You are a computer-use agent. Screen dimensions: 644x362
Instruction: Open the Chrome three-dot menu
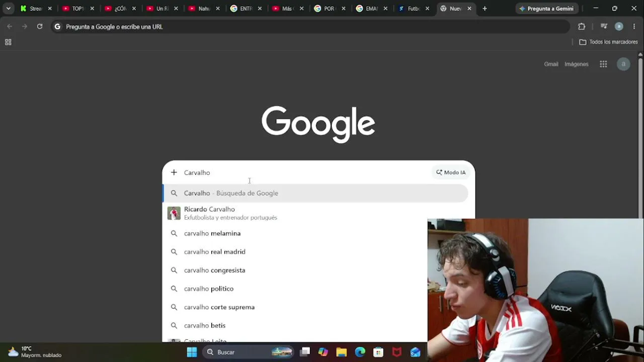(x=634, y=27)
